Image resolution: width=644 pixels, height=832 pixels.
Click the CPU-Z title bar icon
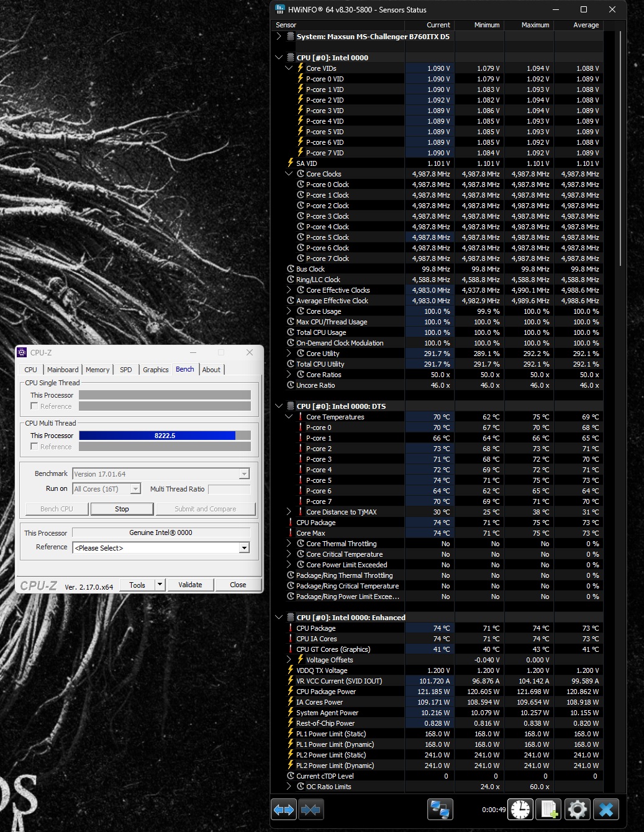pyautogui.click(x=22, y=352)
